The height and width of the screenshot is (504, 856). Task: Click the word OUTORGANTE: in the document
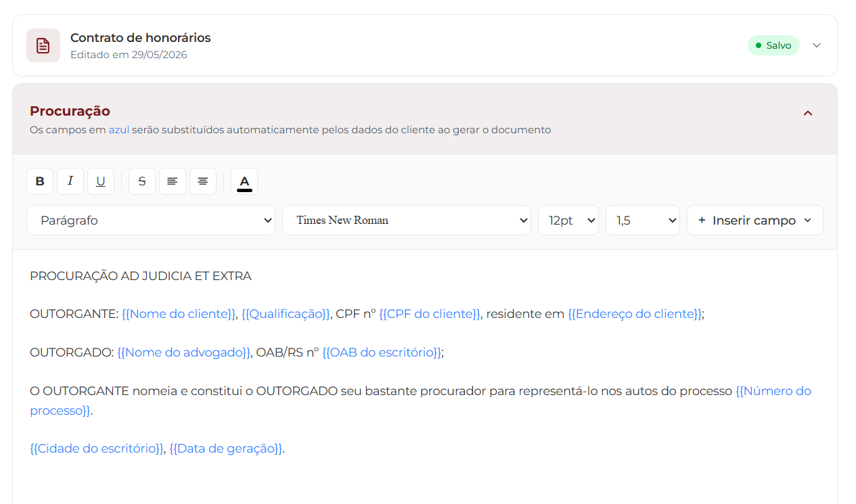[74, 314]
